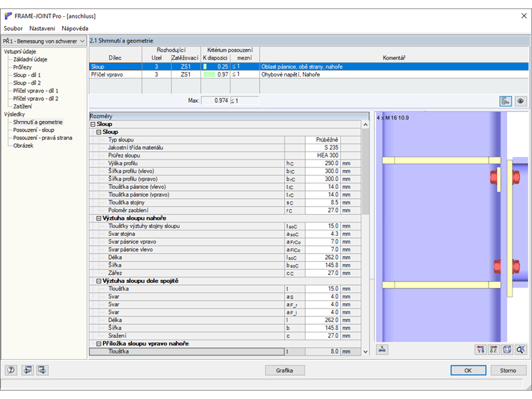Open Obrázek in the results tree

[23, 146]
